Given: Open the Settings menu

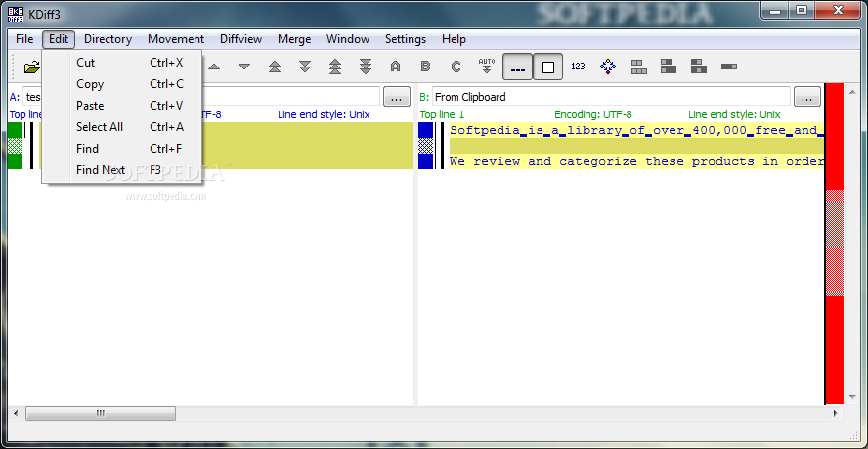Looking at the screenshot, I should (406, 39).
